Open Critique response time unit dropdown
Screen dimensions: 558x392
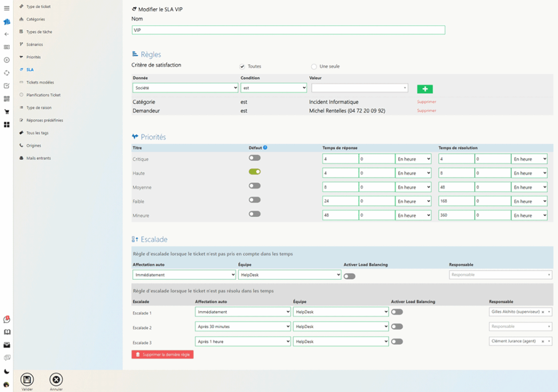413,159
